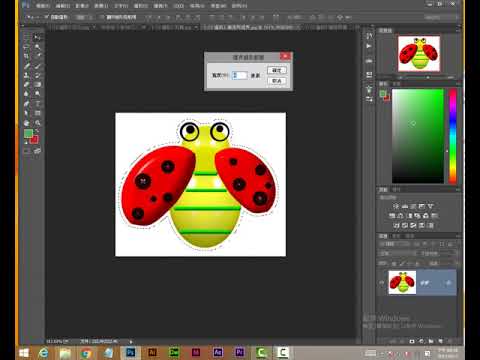Open the Image menu
The width and height of the screenshot is (480, 360).
click(82, 6)
